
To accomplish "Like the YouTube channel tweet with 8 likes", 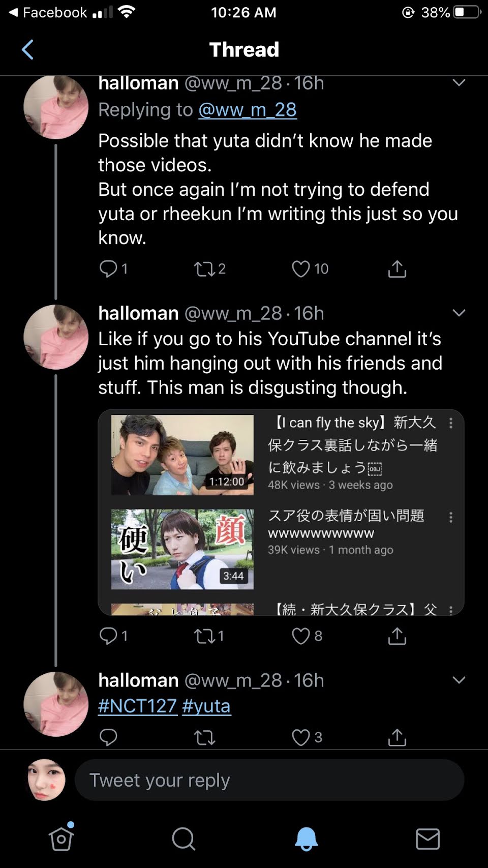I will click(301, 636).
